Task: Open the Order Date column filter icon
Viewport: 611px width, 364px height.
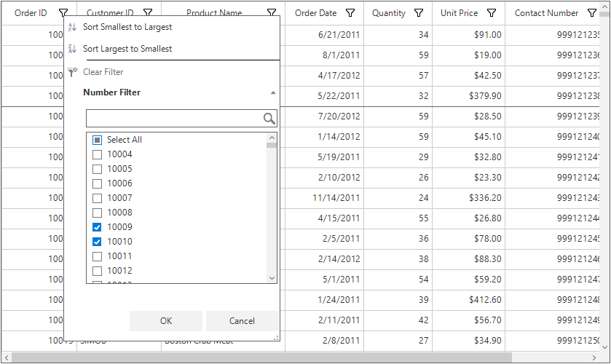Action: click(x=350, y=13)
